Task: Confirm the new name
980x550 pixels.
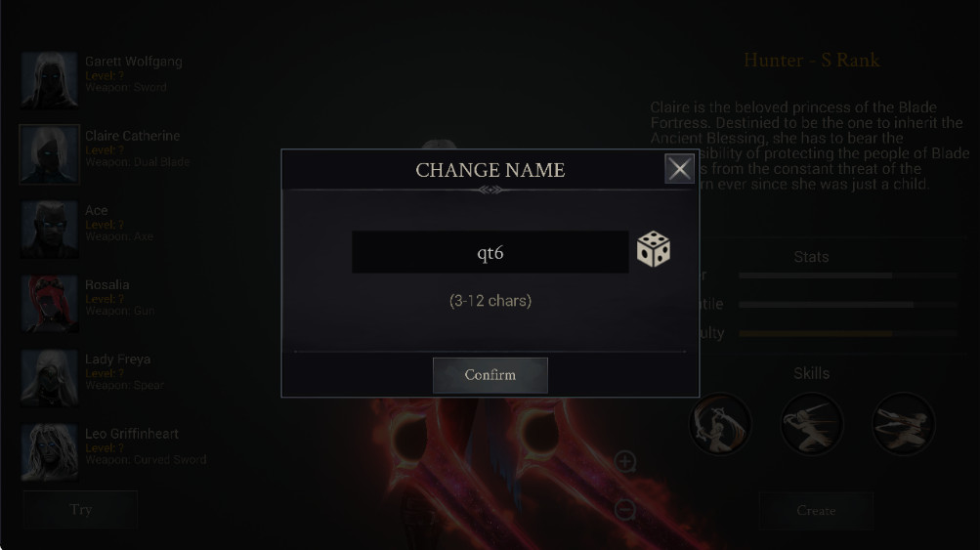Action: pyautogui.click(x=490, y=375)
